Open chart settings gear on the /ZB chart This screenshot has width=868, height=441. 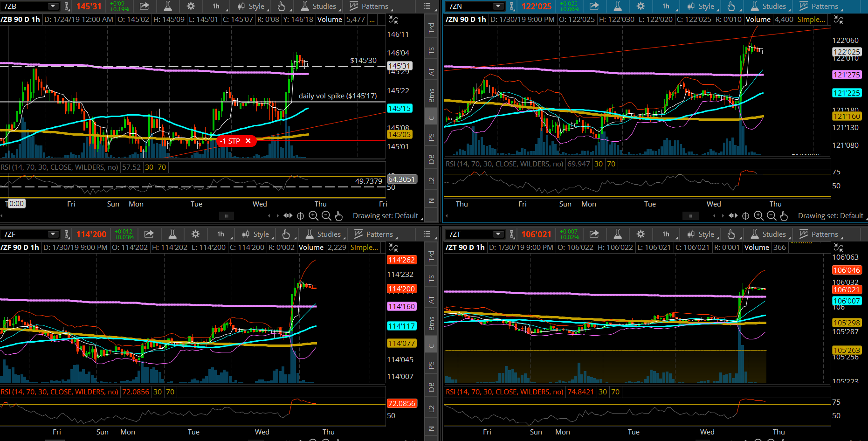pos(191,6)
